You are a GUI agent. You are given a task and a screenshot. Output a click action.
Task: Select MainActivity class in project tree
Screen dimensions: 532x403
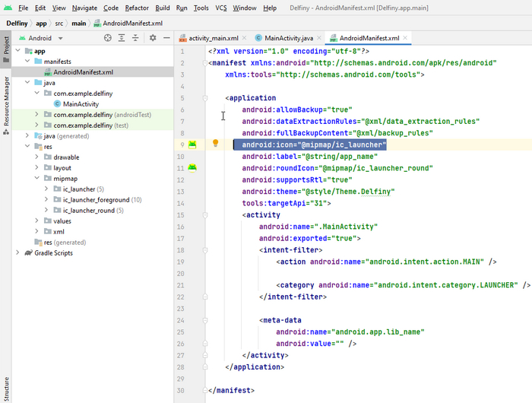pos(81,103)
